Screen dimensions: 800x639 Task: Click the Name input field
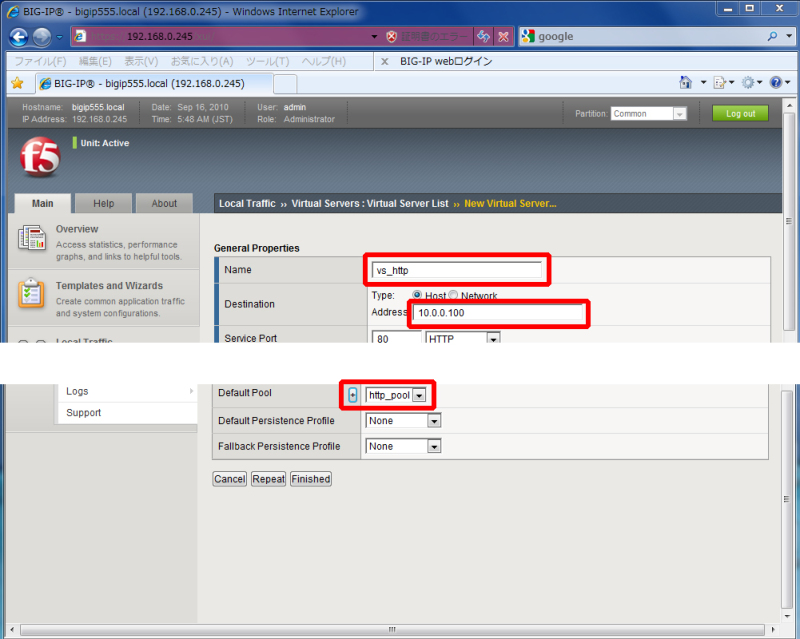[x=456, y=270]
